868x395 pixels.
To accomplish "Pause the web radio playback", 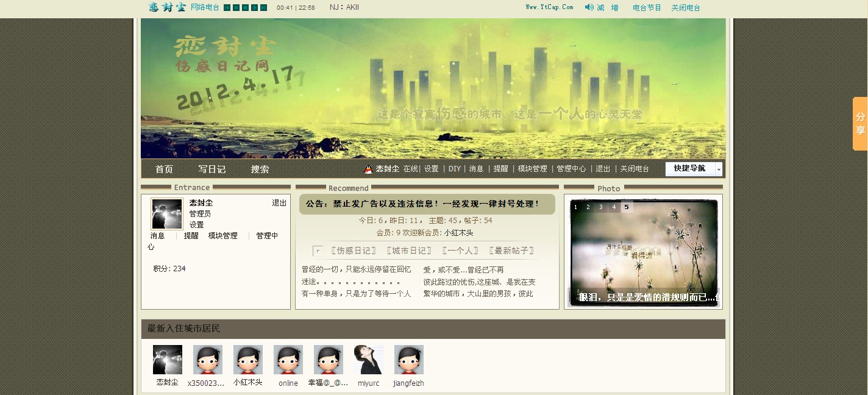I will (236, 7).
